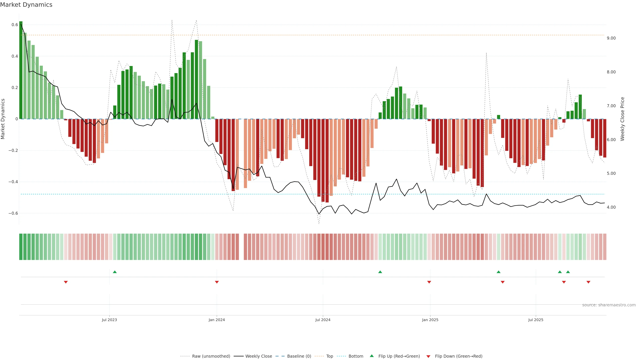Click the last red flip-down marker on the right

(588, 282)
